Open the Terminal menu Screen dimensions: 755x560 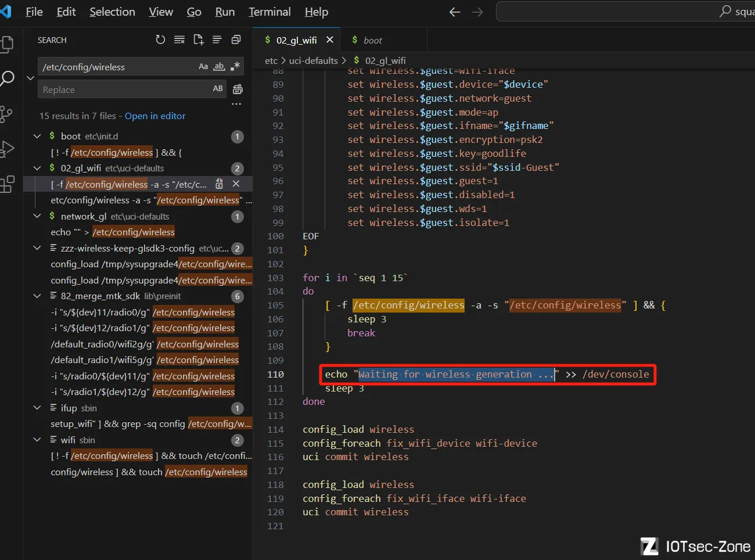[269, 12]
